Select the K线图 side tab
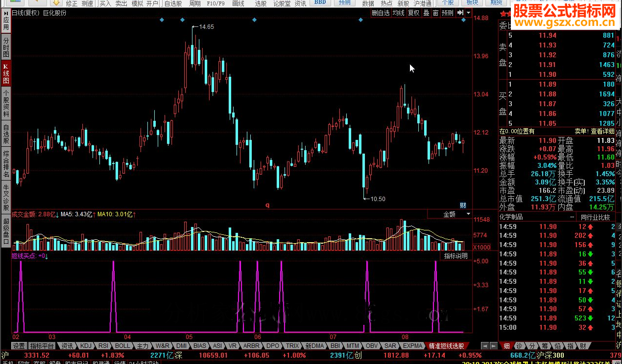The width and height of the screenshot is (622, 364). (6, 73)
